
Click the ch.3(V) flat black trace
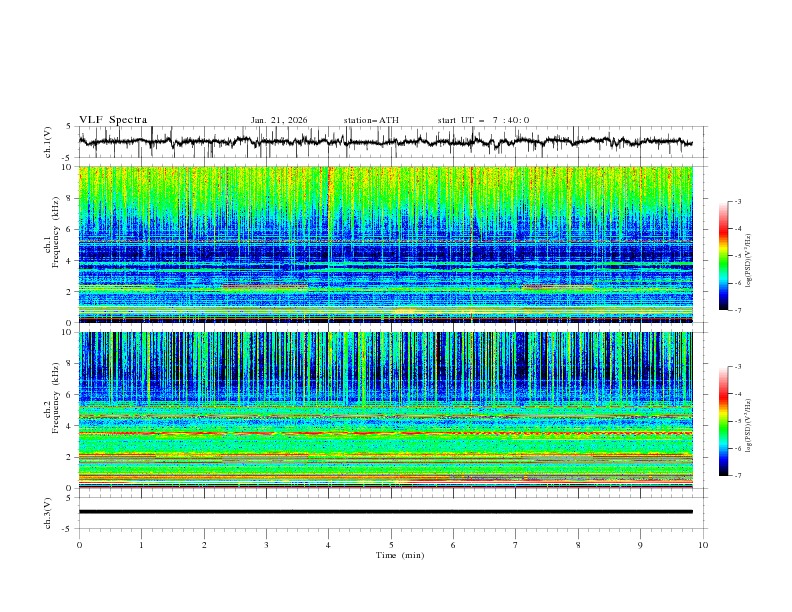coord(385,512)
